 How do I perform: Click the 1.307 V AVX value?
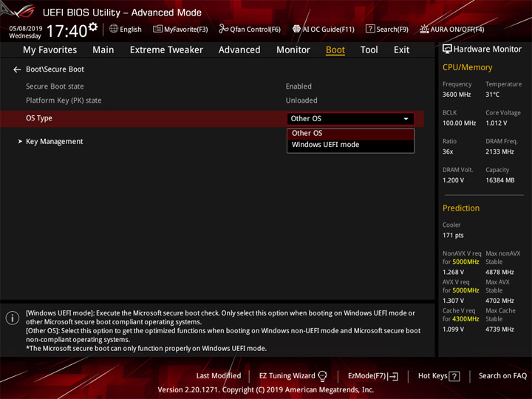point(453,301)
